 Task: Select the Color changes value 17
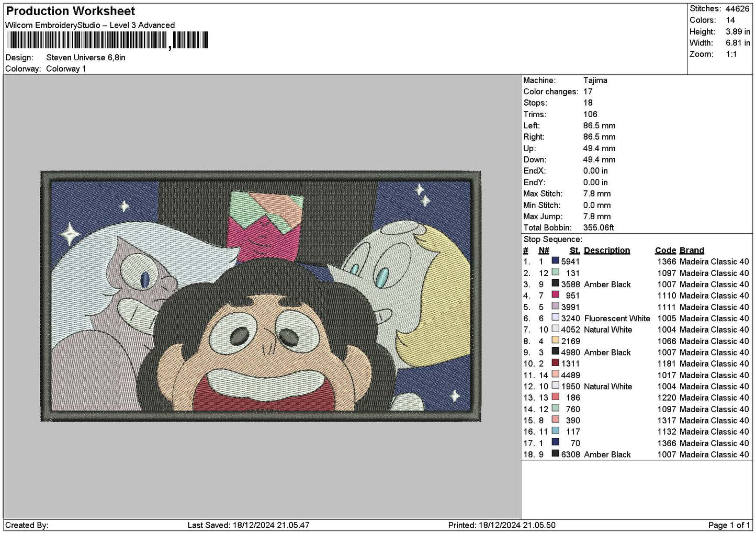pos(588,92)
